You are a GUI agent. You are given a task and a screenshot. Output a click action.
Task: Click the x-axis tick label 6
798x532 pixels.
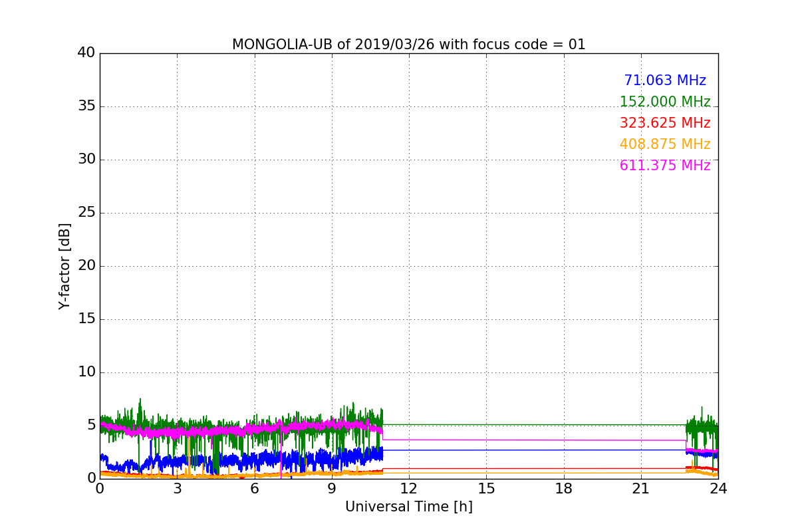point(254,488)
